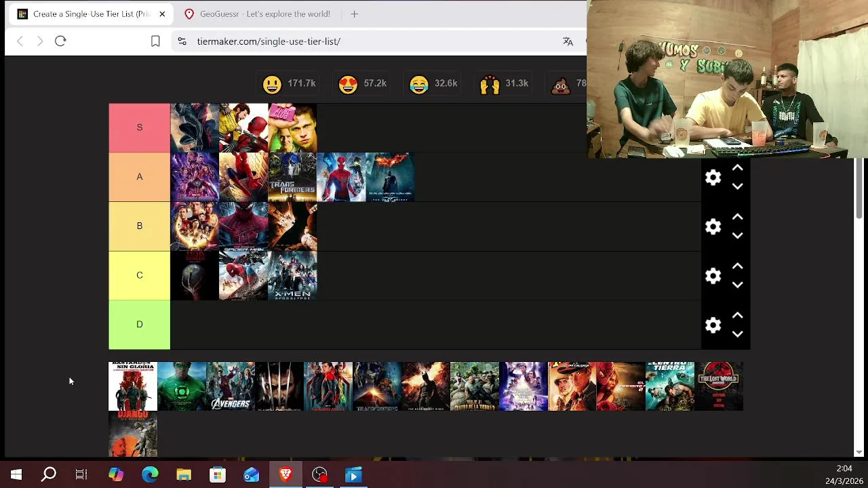The height and width of the screenshot is (488, 868).
Task: View site information icon beside URL
Action: pyautogui.click(x=182, y=41)
